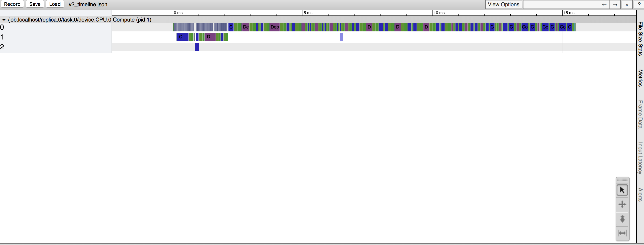Image resolution: width=644 pixels, height=245 pixels.
Task: Click the double chevron navigation icon
Action: point(627,4)
